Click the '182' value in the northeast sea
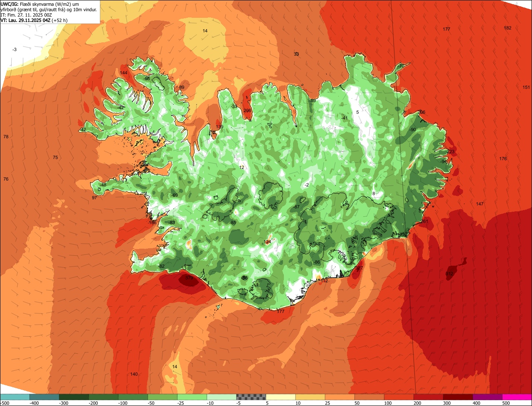532x406 pixels. point(507,28)
